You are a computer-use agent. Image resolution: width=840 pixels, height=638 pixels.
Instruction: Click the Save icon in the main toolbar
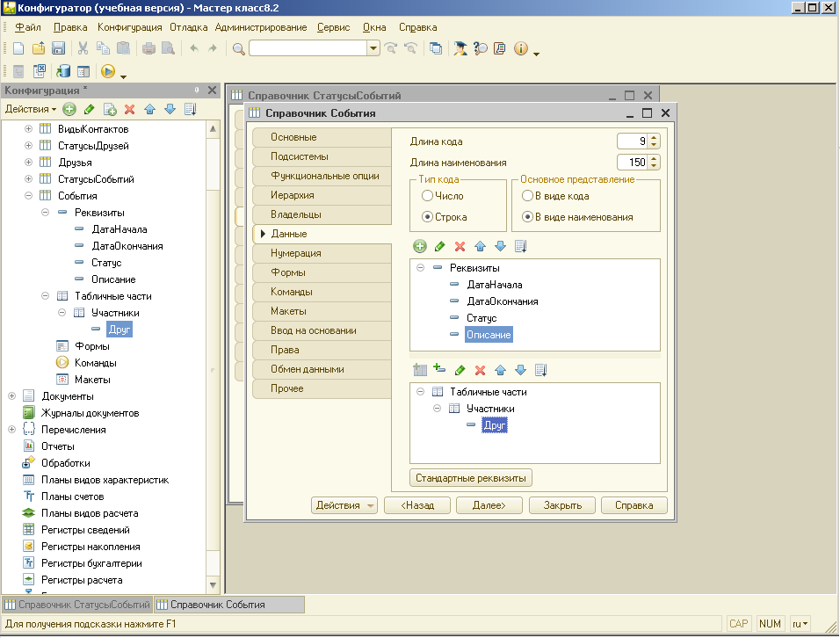click(59, 48)
